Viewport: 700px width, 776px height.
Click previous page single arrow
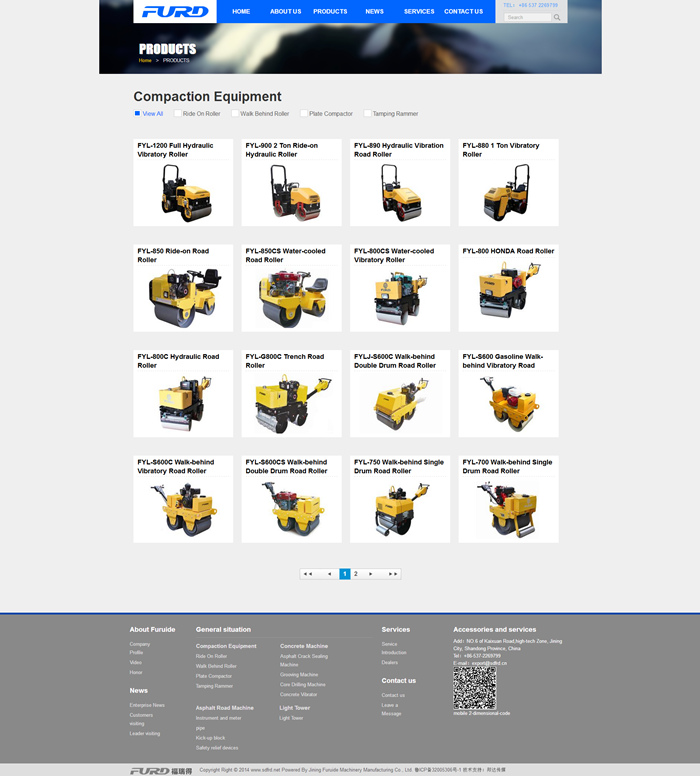pyautogui.click(x=330, y=574)
